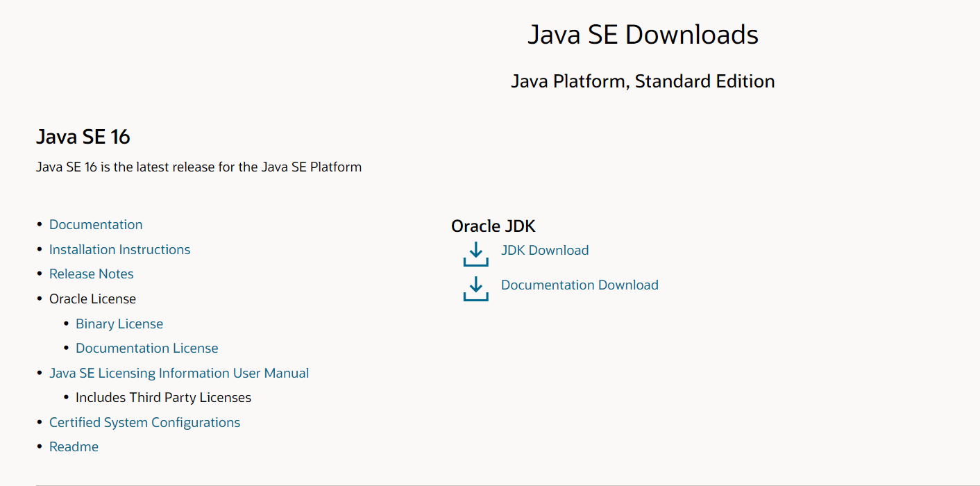View Certified System Configurations
This screenshot has height=486, width=980.
[144, 422]
